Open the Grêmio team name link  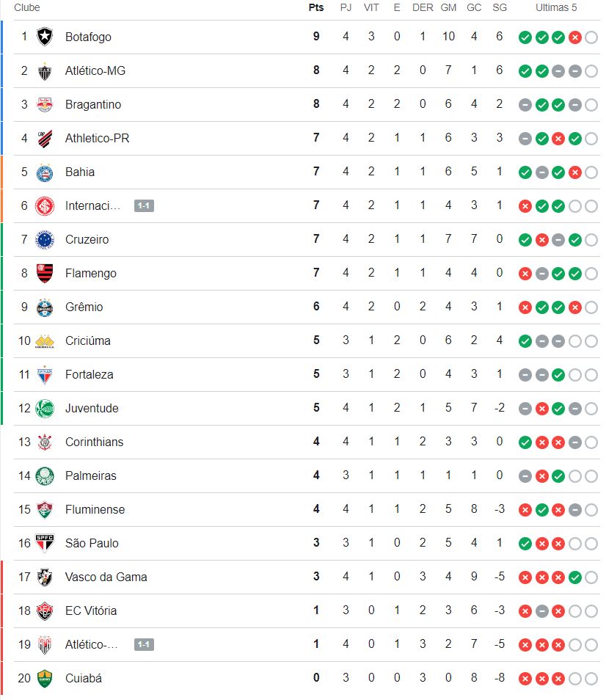pos(84,307)
